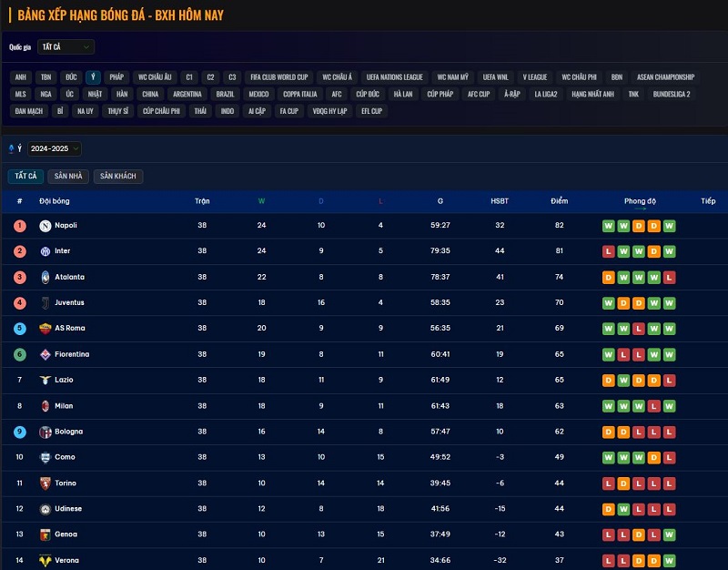Open the V LEAGUE filter
Screen dimensions: 728x570
click(x=535, y=77)
